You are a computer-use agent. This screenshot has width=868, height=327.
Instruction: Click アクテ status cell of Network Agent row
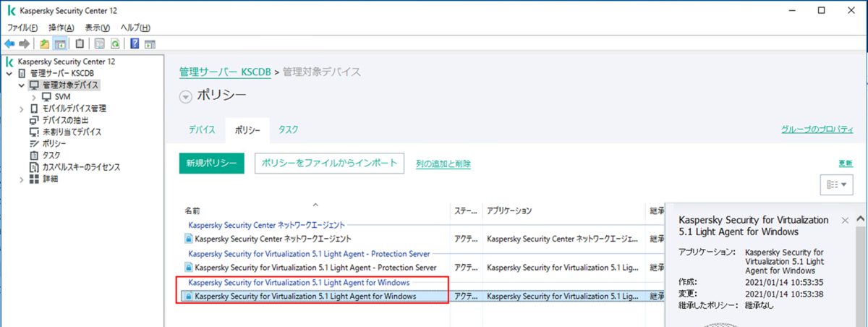(x=466, y=238)
